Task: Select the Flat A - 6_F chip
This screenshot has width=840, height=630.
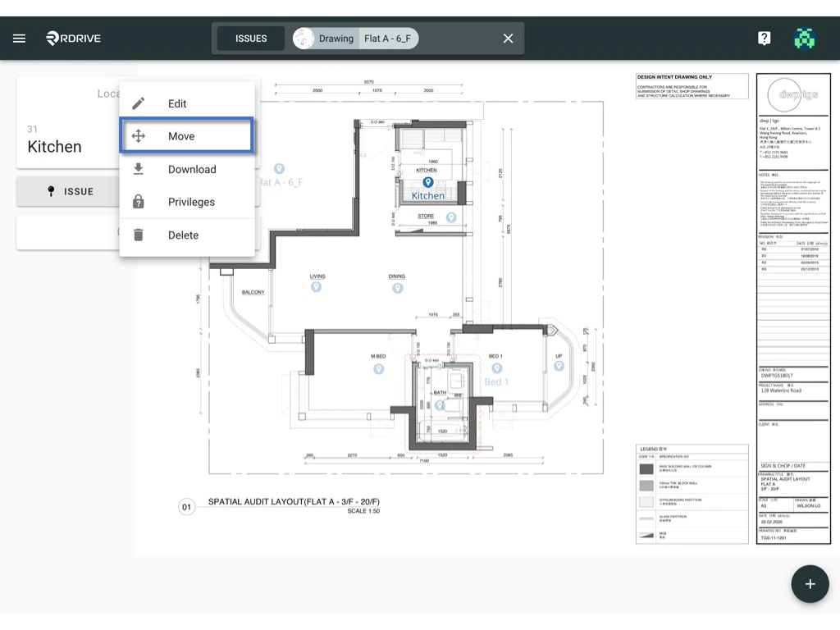Action: pyautogui.click(x=388, y=39)
